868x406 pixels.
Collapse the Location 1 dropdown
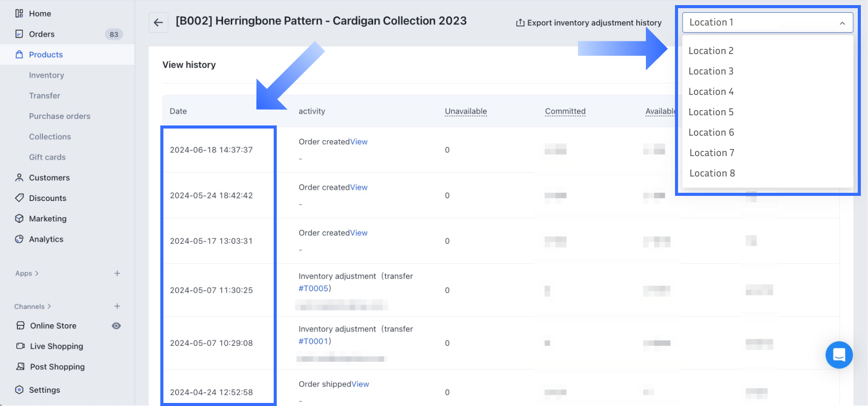tap(842, 23)
